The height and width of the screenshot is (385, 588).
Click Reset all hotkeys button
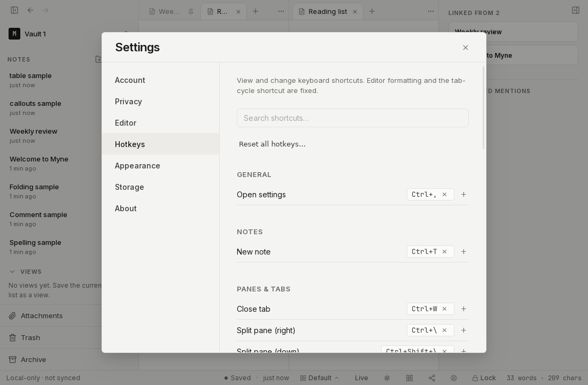pyautogui.click(x=272, y=144)
